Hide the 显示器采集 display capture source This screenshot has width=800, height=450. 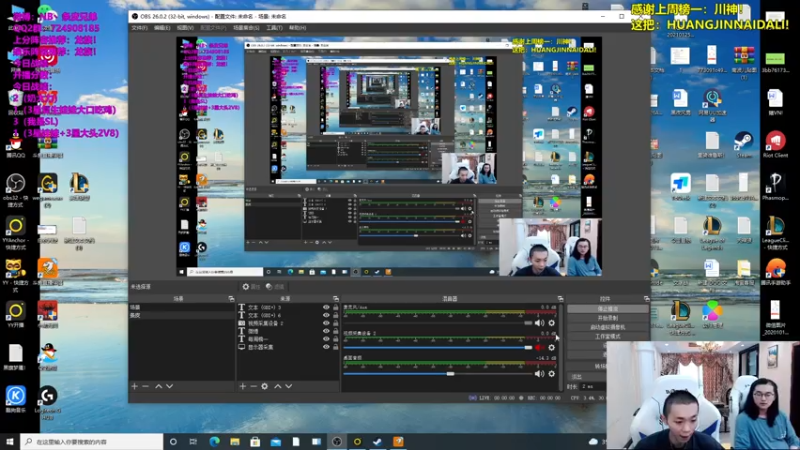(x=326, y=347)
